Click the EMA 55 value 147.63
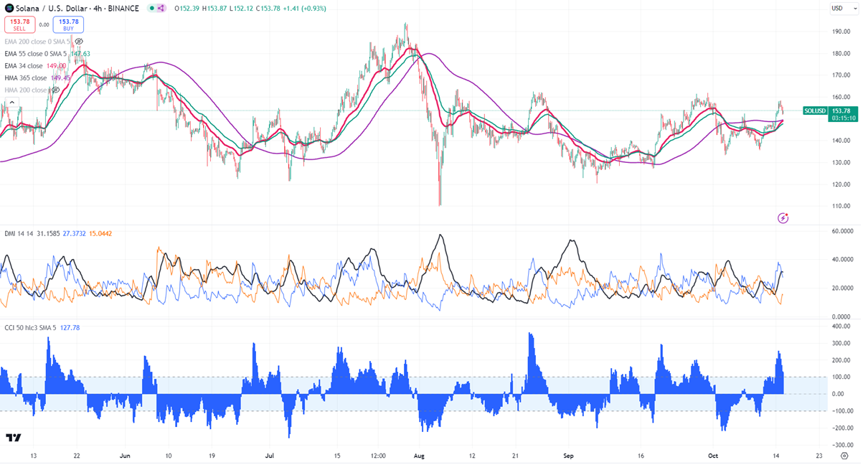 coord(80,54)
